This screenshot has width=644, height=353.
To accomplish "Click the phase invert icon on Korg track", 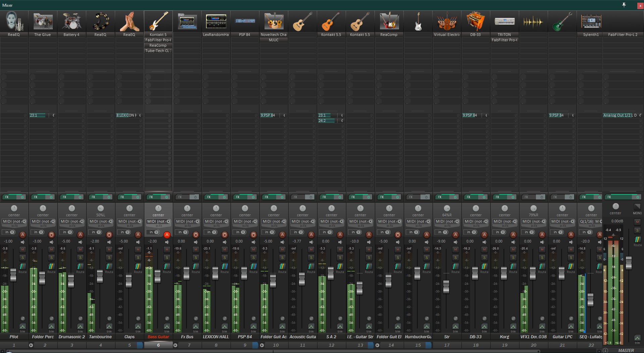I will [x=513, y=318].
